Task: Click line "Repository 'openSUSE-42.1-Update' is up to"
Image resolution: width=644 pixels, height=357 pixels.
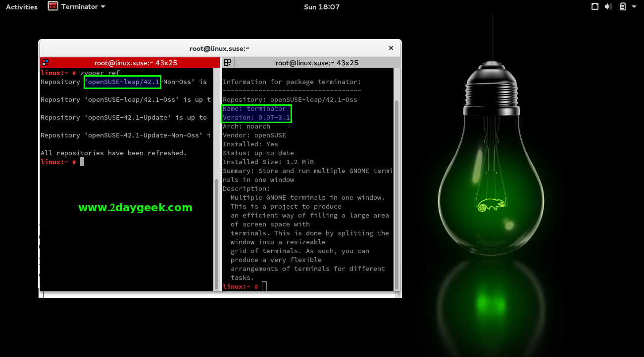Action: point(124,117)
